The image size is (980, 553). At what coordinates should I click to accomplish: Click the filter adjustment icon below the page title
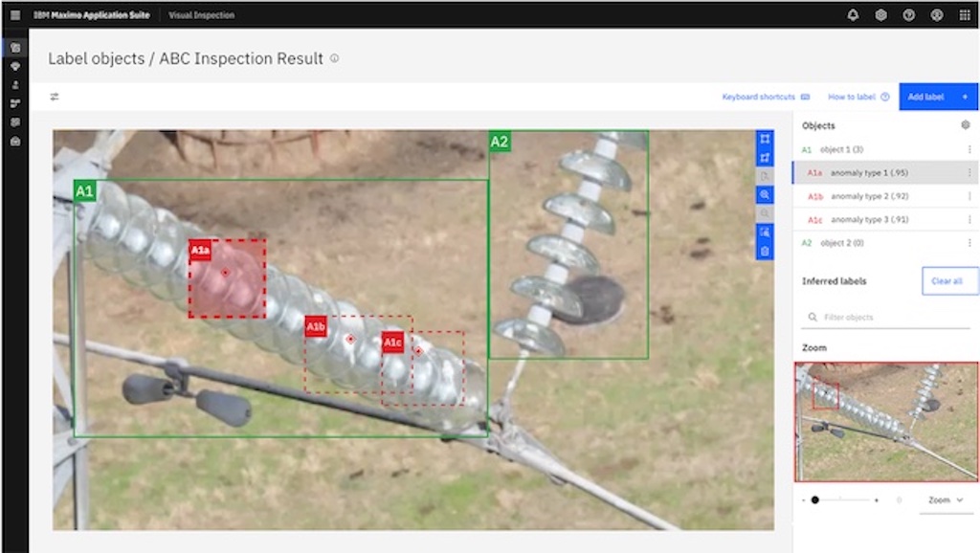[x=55, y=96]
